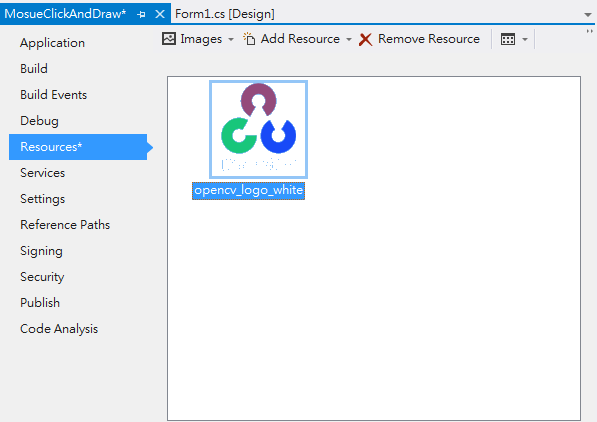Open the document tab list dropdown

point(588,15)
